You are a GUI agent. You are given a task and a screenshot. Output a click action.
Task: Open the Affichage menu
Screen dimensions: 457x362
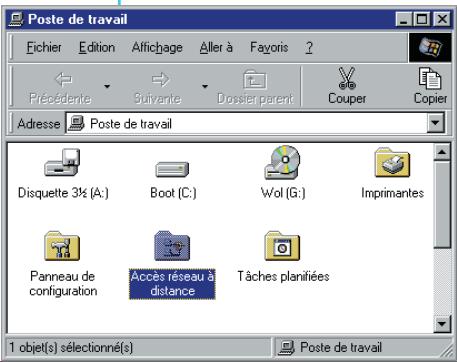click(x=157, y=47)
